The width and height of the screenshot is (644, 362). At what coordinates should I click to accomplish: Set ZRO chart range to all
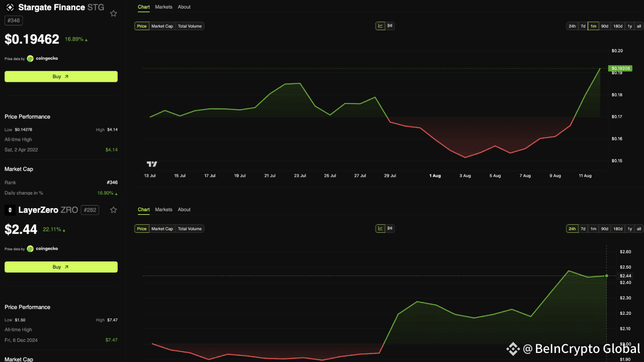pos(639,229)
